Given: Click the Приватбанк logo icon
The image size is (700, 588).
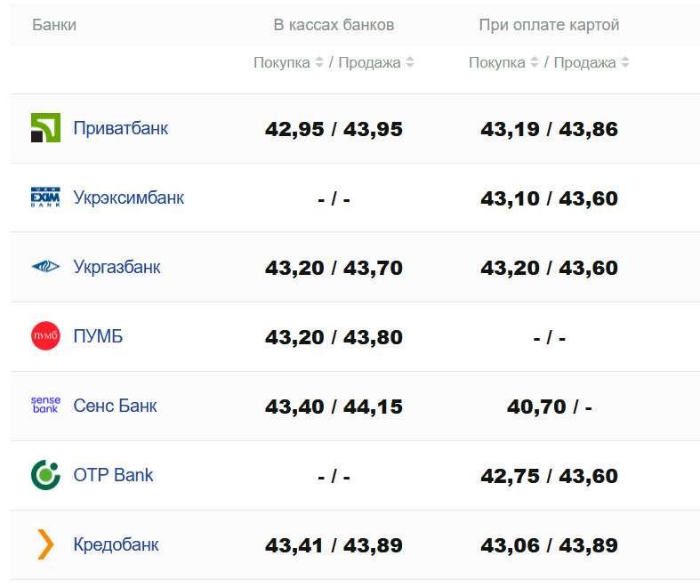Looking at the screenshot, I should 45,128.
